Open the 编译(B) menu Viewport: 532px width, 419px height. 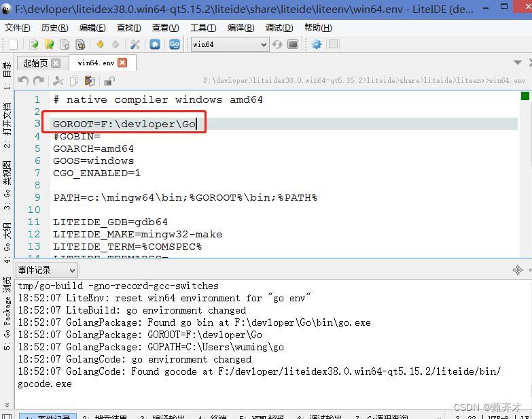tap(241, 28)
